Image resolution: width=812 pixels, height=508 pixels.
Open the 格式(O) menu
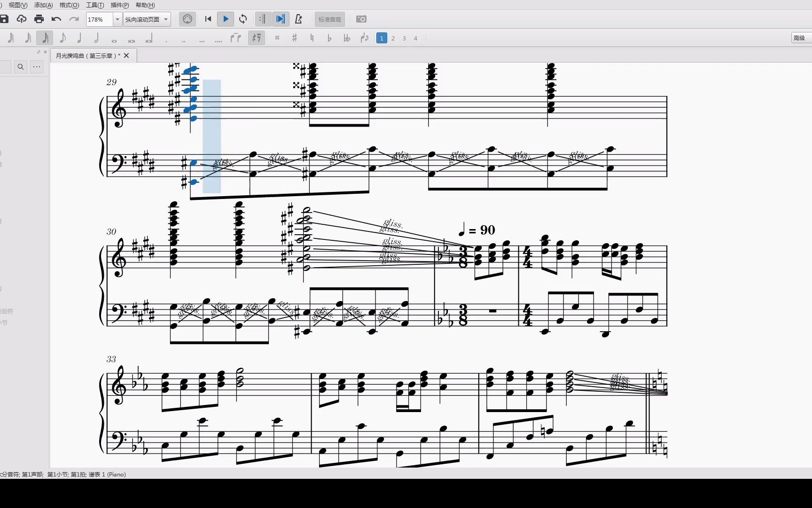(x=69, y=5)
